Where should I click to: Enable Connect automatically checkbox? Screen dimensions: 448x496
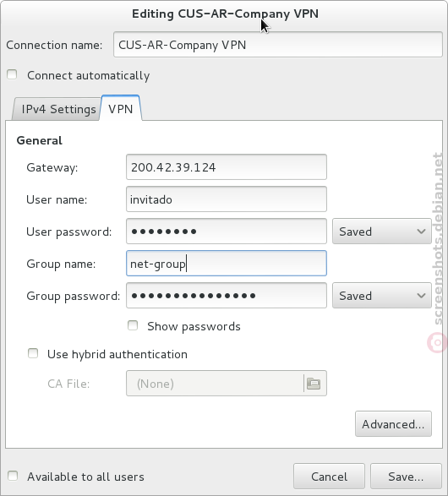[12, 74]
